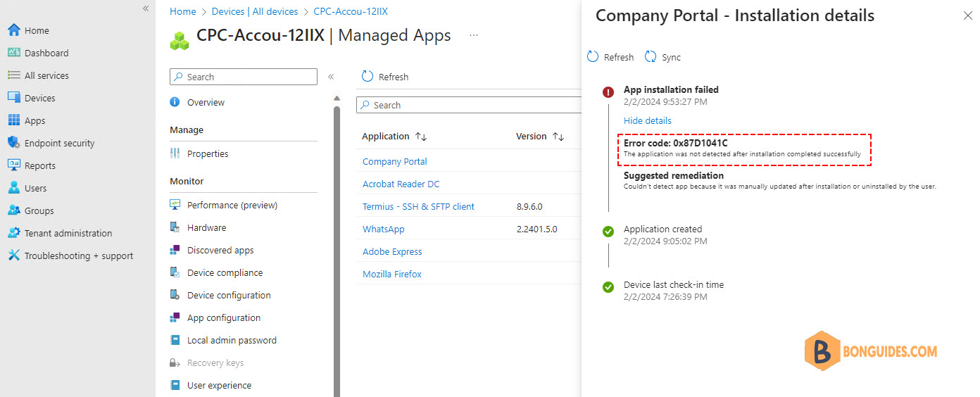Click the Local admin password icon
Viewport: 980px width, 397px height.
click(175, 340)
